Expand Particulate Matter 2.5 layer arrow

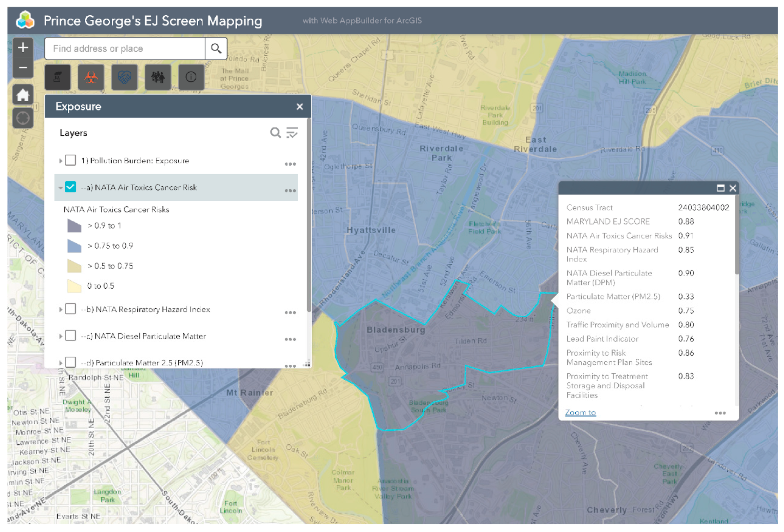coord(61,363)
